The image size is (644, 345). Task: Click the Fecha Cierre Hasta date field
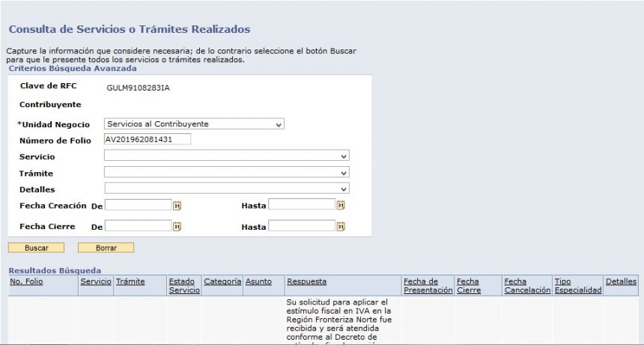[301, 226]
